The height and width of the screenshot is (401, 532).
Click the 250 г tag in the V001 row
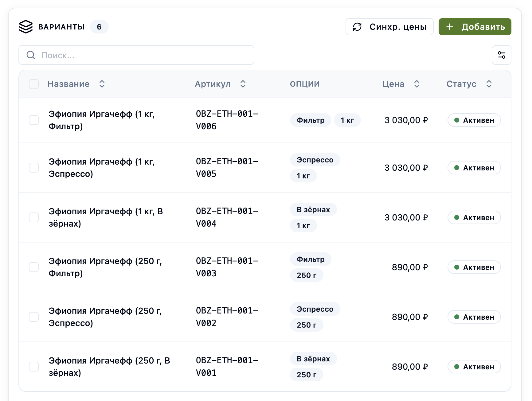click(307, 375)
